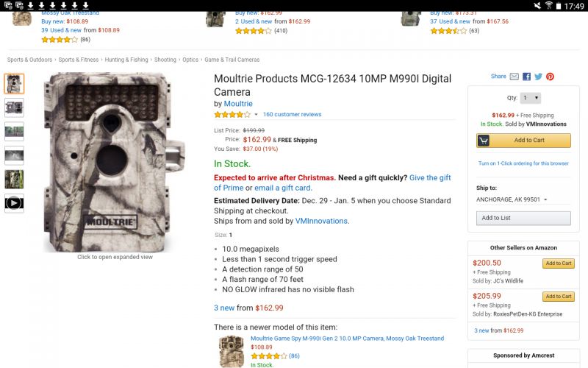
Task: Add $200.50 JC's Wildlife offer to cart
Action: pos(559,263)
